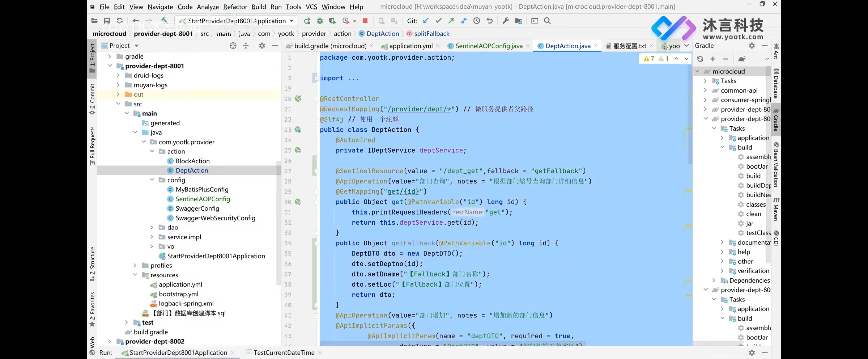Open the Gradle panel gear settings
This screenshot has width=868, height=359.
[x=752, y=46]
